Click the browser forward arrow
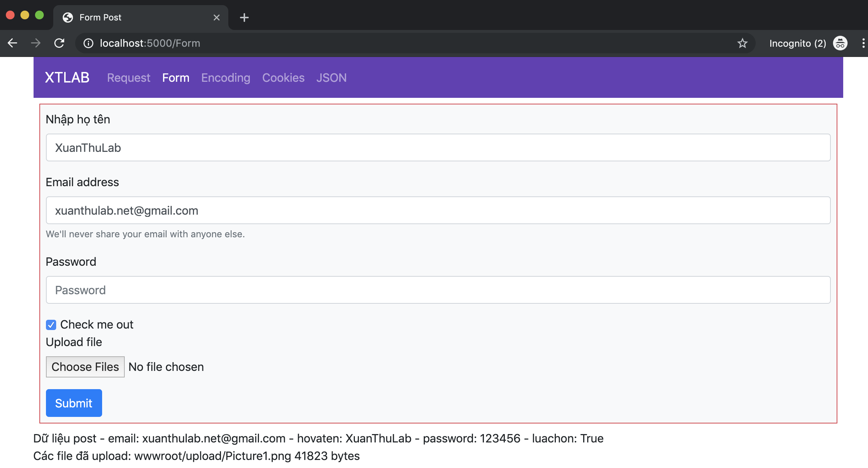The height and width of the screenshot is (468, 868). [x=36, y=43]
